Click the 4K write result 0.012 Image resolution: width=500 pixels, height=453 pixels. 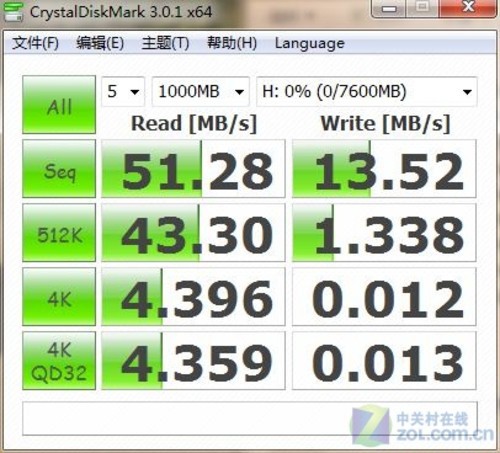click(x=384, y=297)
